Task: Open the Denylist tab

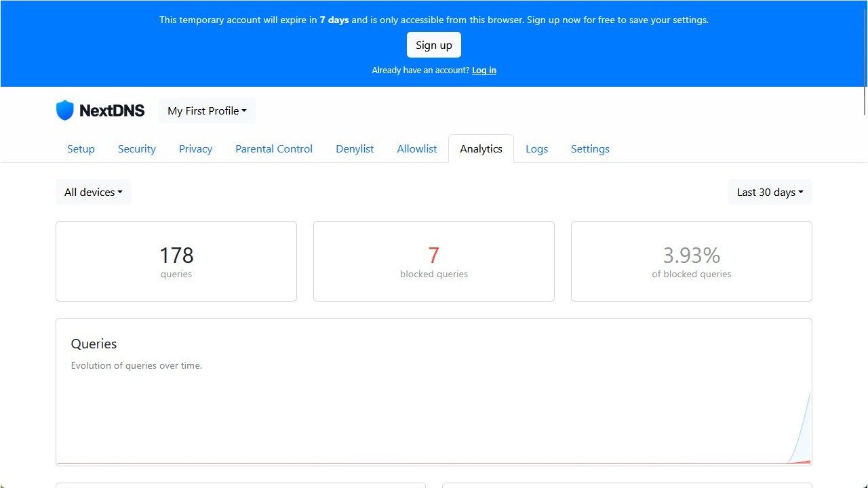Action: 355,149
